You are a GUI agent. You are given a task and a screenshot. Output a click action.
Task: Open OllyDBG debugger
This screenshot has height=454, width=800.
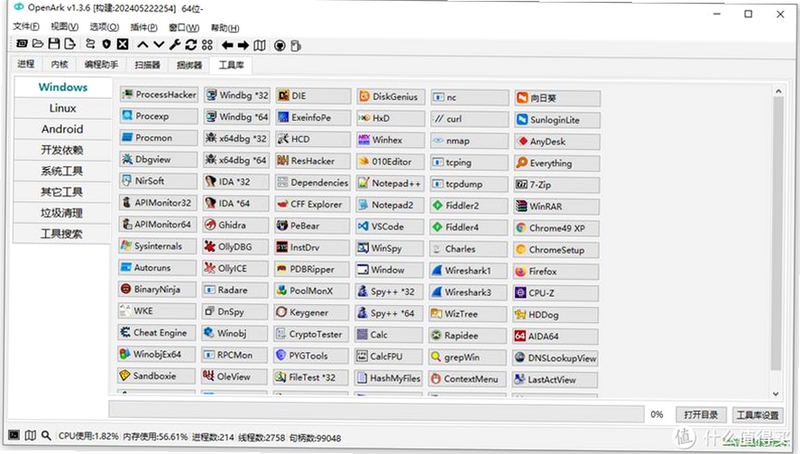pos(235,247)
